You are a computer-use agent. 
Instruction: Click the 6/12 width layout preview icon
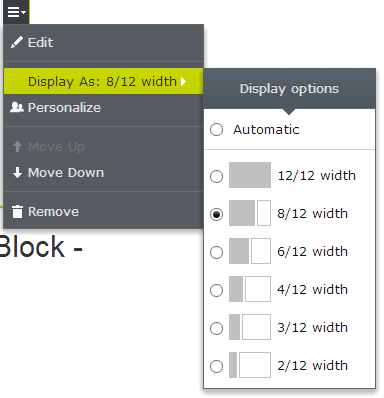(250, 251)
